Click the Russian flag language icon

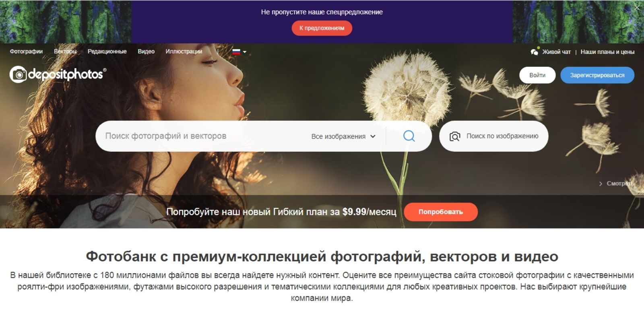(x=236, y=52)
